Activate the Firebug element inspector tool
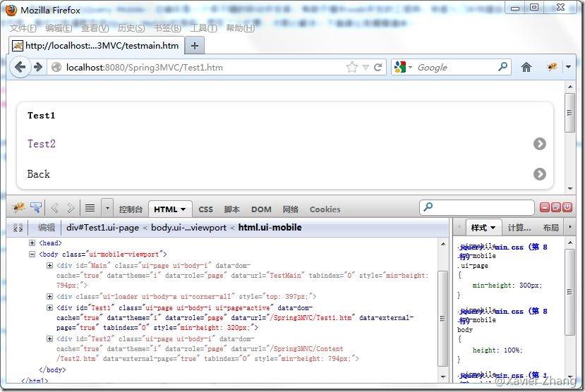 coord(35,208)
